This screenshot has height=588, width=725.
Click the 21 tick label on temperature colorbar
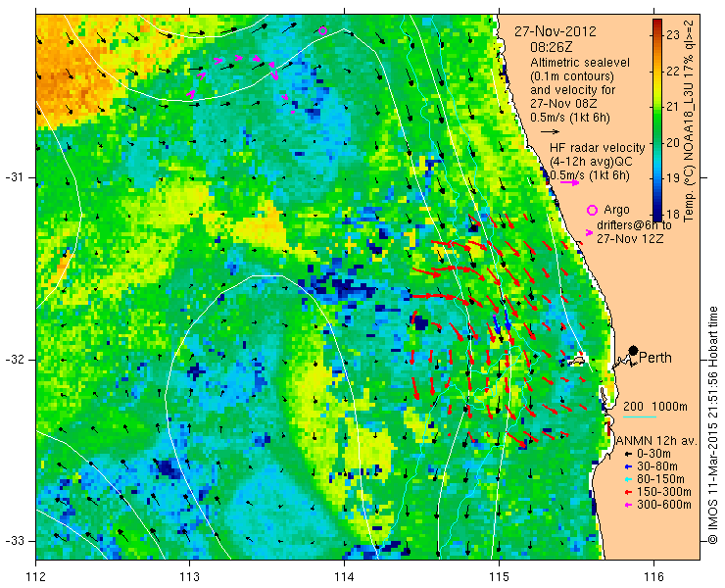673,107
